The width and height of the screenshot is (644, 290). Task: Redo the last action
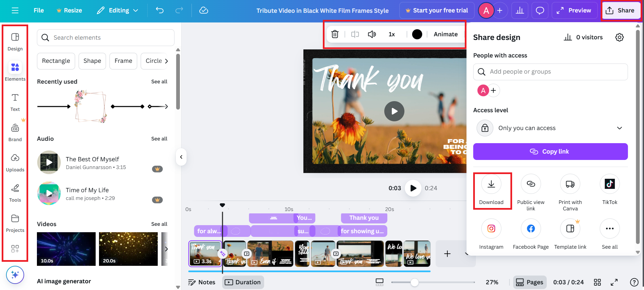pyautogui.click(x=179, y=10)
